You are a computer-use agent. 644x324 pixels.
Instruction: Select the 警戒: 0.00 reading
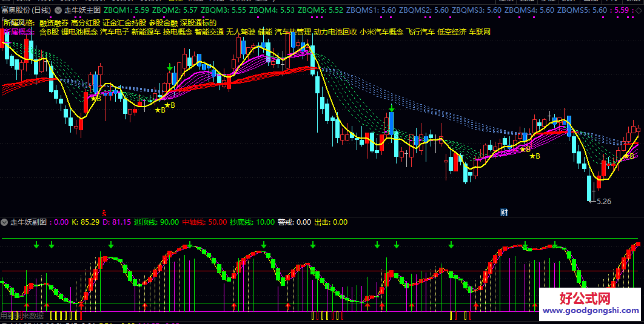pyautogui.click(x=295, y=222)
